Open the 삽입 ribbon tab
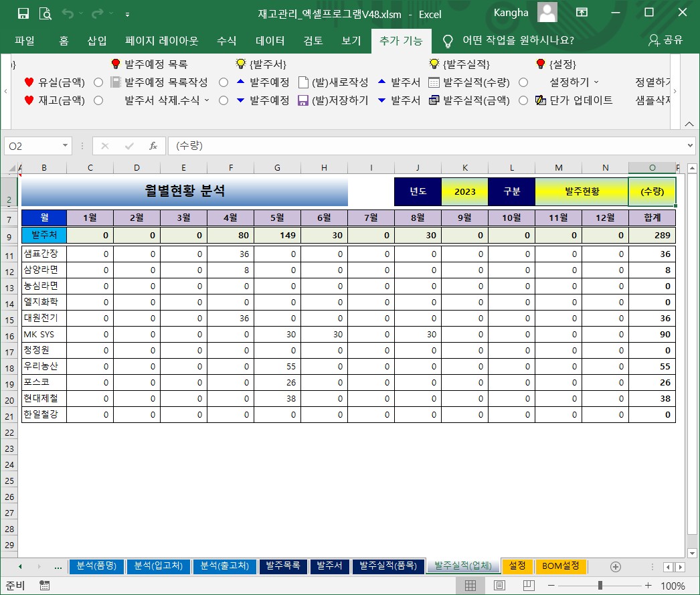The image size is (700, 595). click(x=97, y=41)
